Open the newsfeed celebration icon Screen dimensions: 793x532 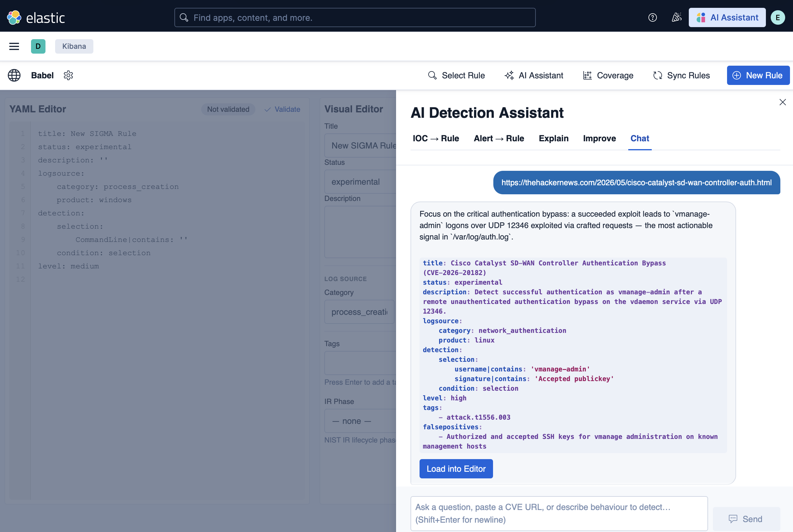pyautogui.click(x=676, y=18)
